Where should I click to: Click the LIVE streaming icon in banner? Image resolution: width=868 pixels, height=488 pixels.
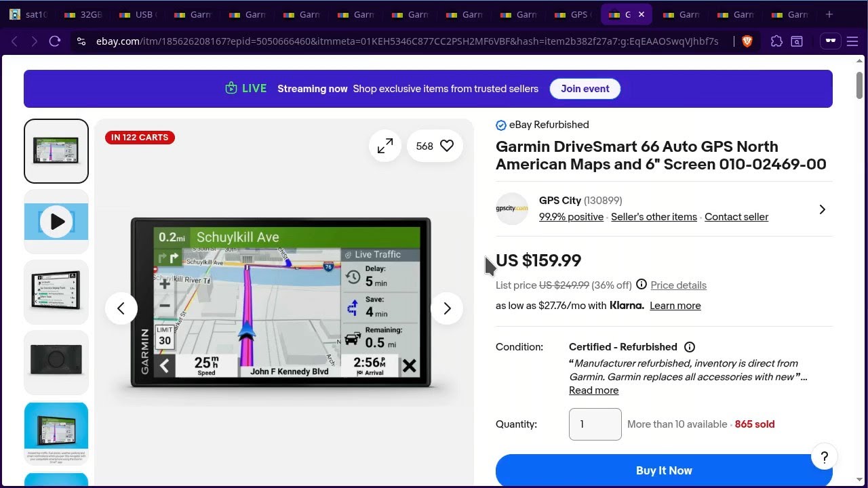tap(231, 88)
